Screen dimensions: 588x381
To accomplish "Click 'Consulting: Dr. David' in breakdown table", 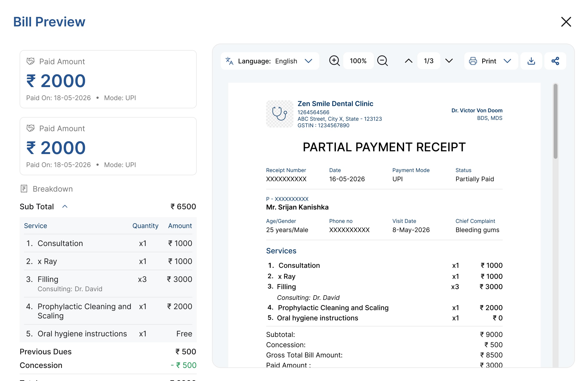I will coord(70,289).
